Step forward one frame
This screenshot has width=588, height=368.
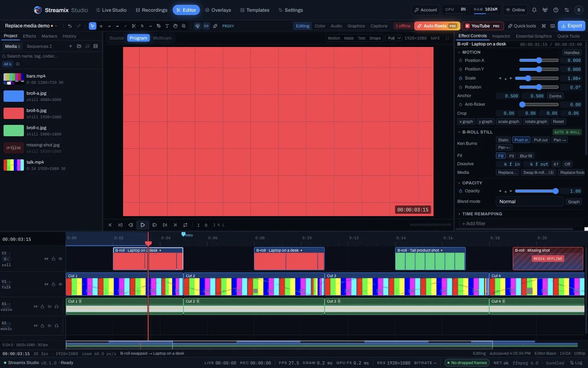(155, 225)
